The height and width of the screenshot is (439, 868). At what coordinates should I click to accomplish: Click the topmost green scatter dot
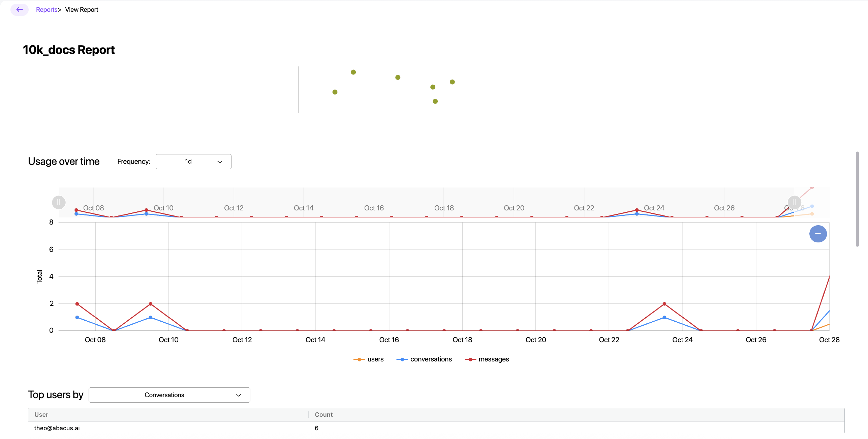tap(353, 72)
